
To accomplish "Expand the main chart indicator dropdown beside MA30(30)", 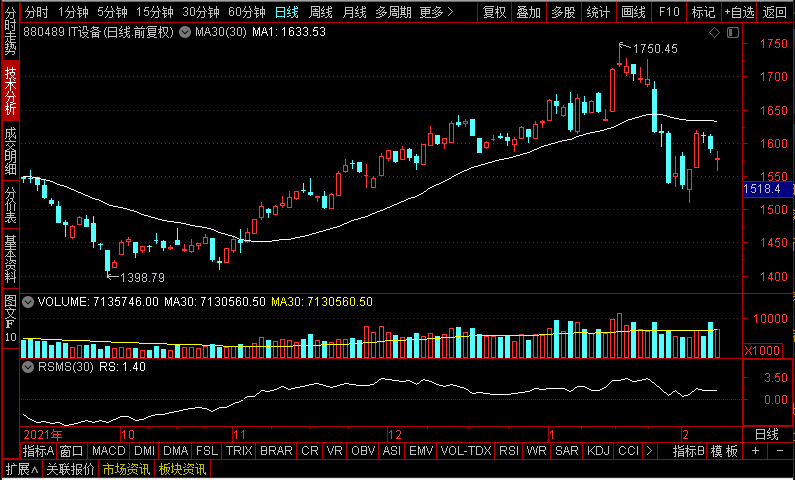I will [x=185, y=33].
